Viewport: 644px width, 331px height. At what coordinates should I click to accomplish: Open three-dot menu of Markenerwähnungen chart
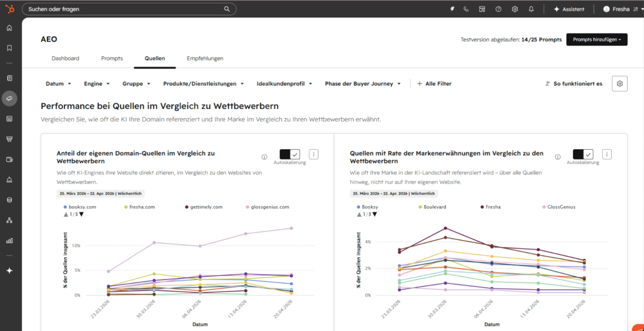tap(607, 154)
